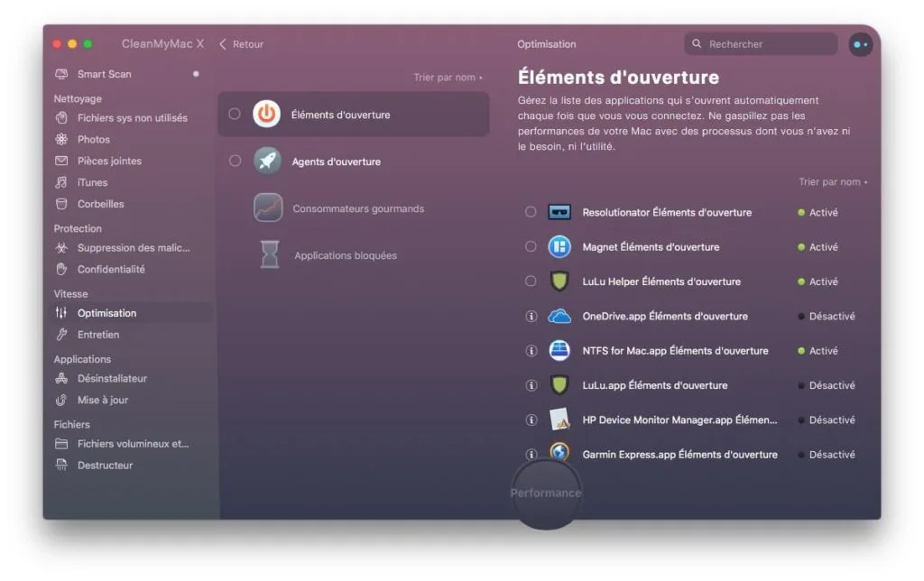Show info for NTFS for Mac.app
The width and height of the screenshot is (924, 581).
click(531, 351)
